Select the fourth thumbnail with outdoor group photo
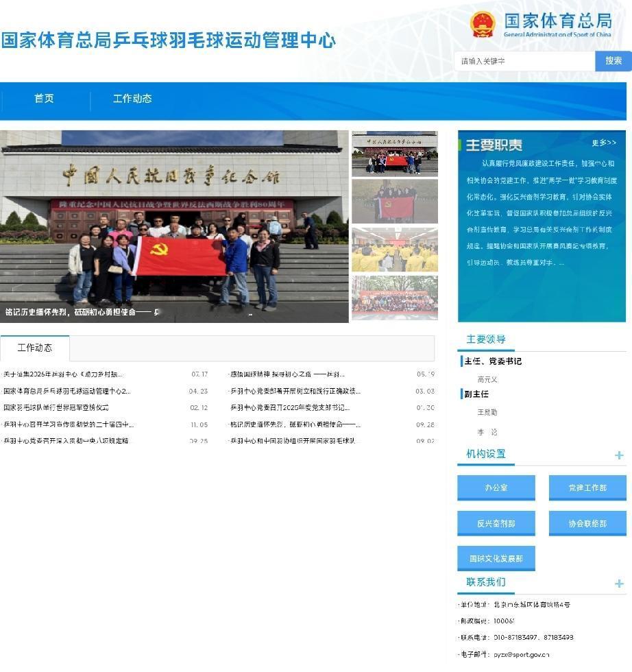This screenshot has width=632, height=672. tap(395, 298)
